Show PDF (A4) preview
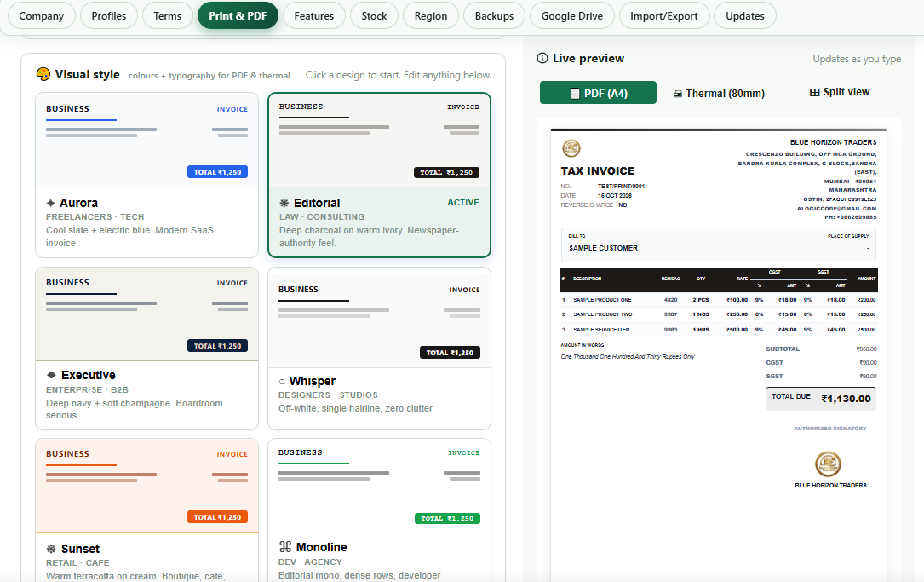The height and width of the screenshot is (582, 924). 598,93
